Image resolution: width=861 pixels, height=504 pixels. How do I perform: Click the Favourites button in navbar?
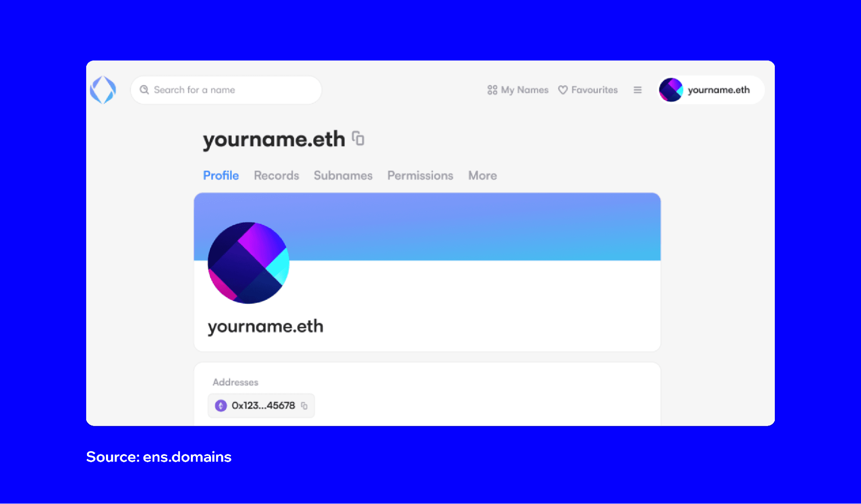click(588, 90)
